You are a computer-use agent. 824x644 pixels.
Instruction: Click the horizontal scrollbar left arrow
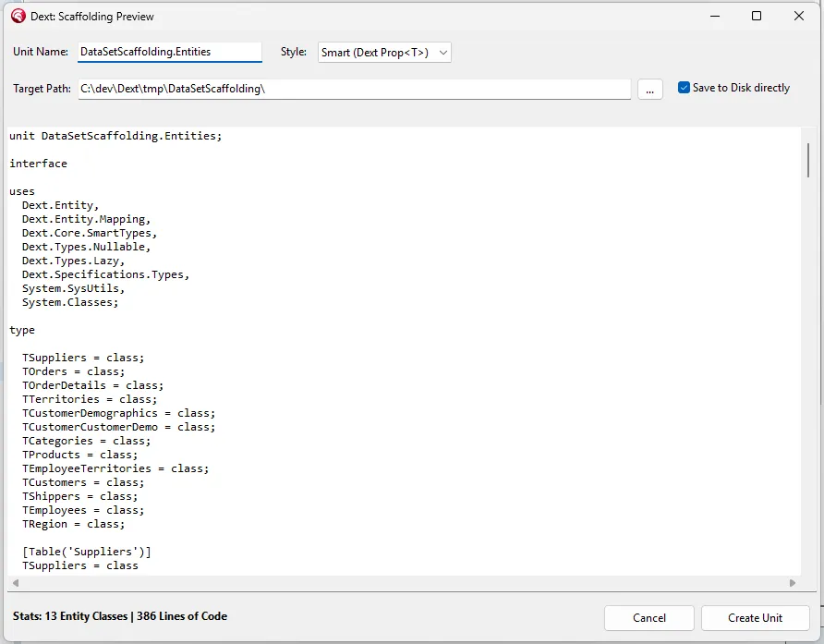pos(16,582)
